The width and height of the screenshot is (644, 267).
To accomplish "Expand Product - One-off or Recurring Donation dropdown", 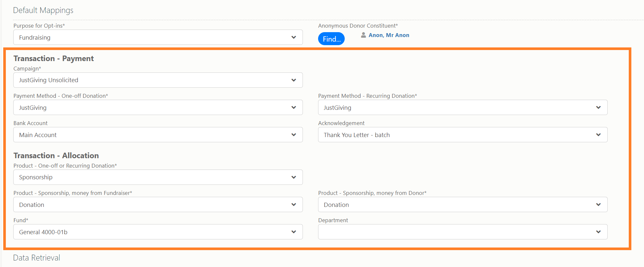I will pyautogui.click(x=158, y=177).
